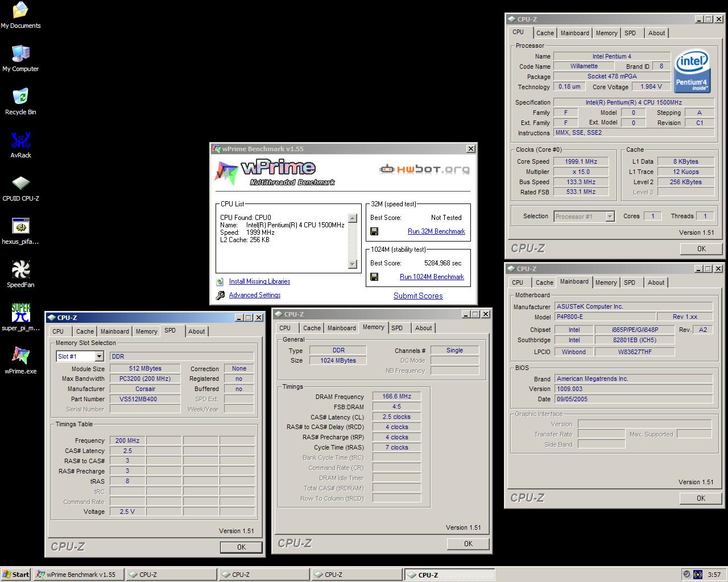Click OK in the SPD CPU-Z window

(241, 547)
